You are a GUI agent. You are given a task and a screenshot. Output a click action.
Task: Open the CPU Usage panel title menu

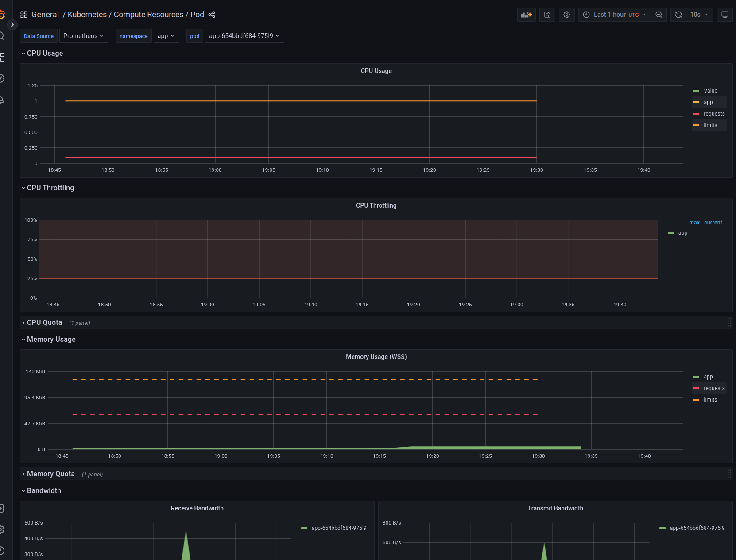click(376, 71)
